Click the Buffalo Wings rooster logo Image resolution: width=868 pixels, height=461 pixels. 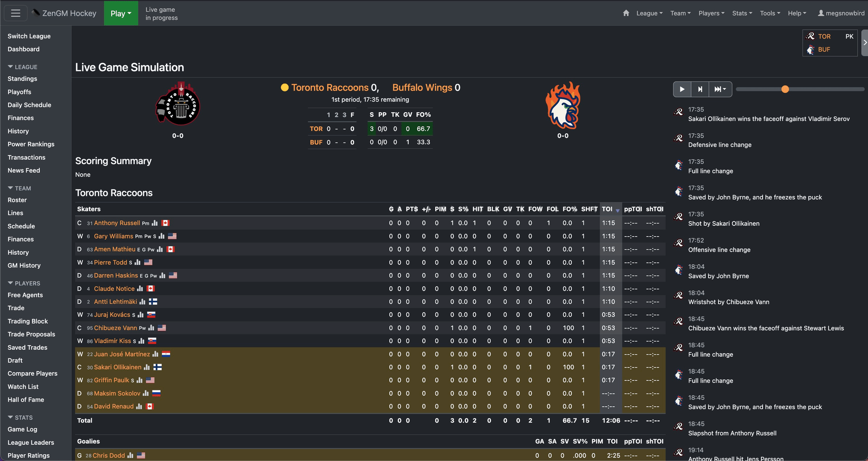pos(563,105)
